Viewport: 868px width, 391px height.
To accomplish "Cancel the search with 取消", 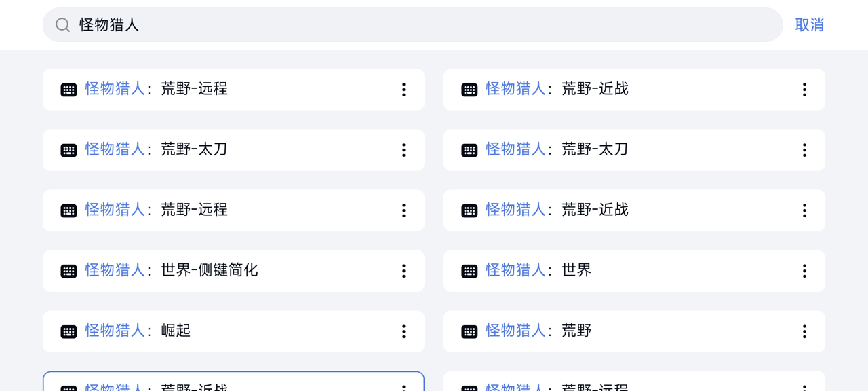I will click(x=809, y=25).
